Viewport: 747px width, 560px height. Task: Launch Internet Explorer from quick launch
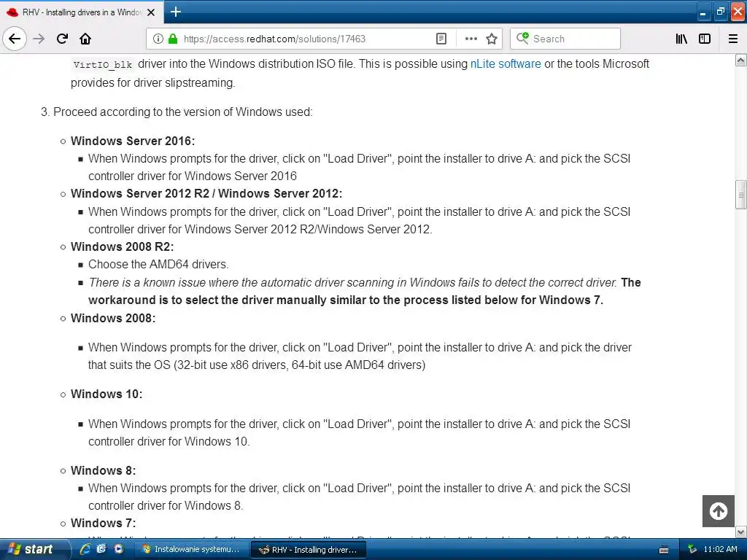85,548
